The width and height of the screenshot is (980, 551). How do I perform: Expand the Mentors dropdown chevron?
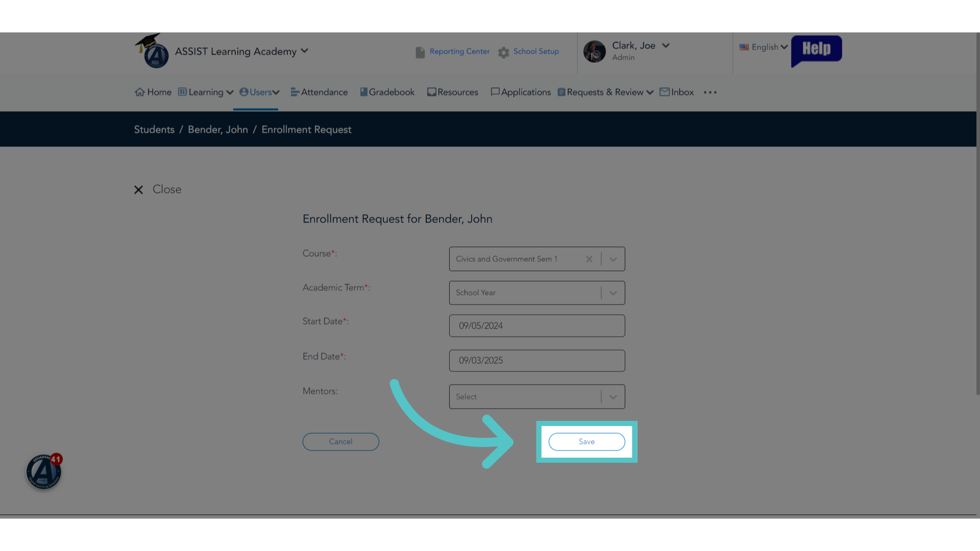(613, 397)
